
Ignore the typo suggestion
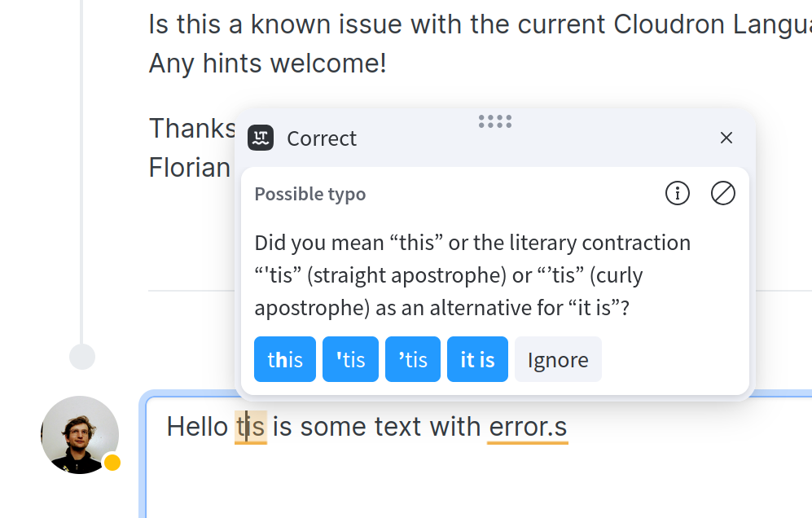coord(558,359)
